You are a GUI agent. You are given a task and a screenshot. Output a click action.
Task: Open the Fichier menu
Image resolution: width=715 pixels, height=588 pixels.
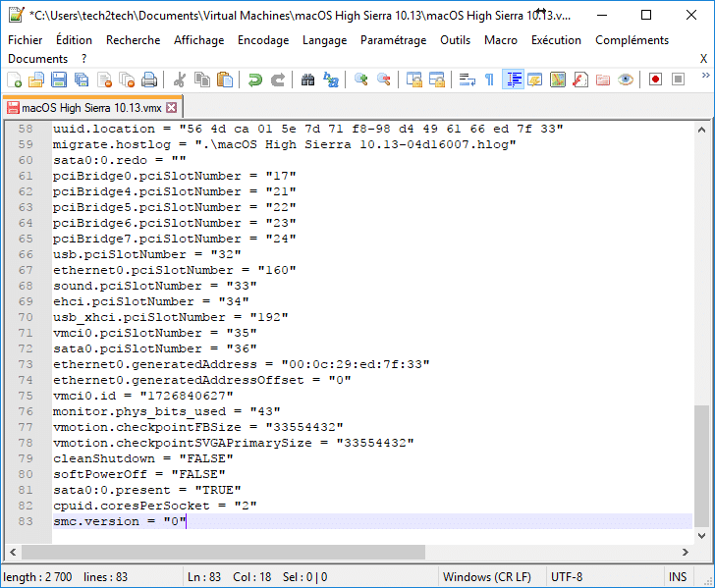(x=26, y=40)
